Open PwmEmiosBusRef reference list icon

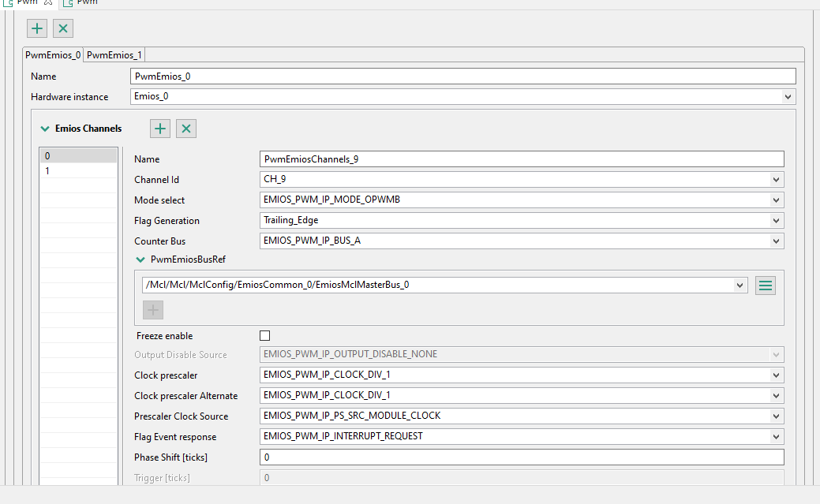[764, 286]
